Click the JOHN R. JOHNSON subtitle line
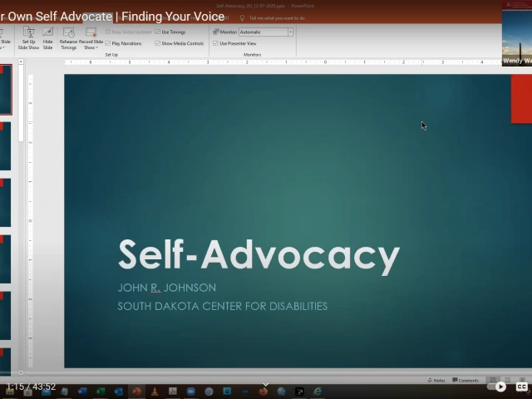This screenshot has height=399, width=532. 166,288
